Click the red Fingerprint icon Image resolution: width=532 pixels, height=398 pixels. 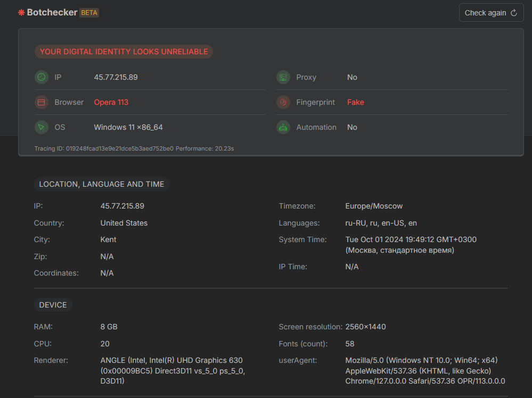tap(283, 102)
